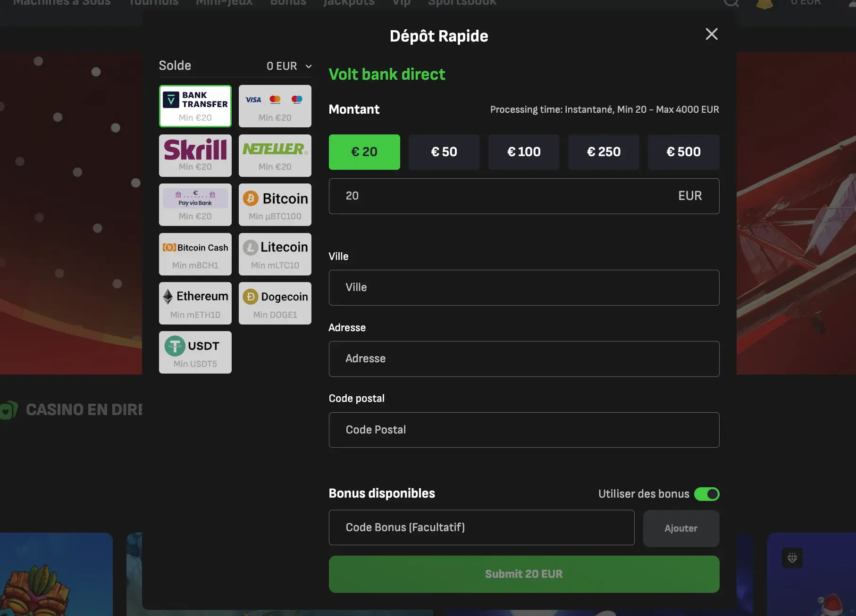Viewport: 856px width, 616px height.
Task: Click the Casino en Direct section heading
Action: click(84, 409)
